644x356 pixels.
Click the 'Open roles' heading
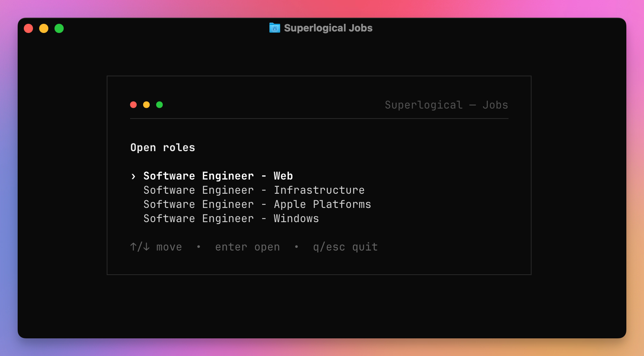(x=163, y=148)
